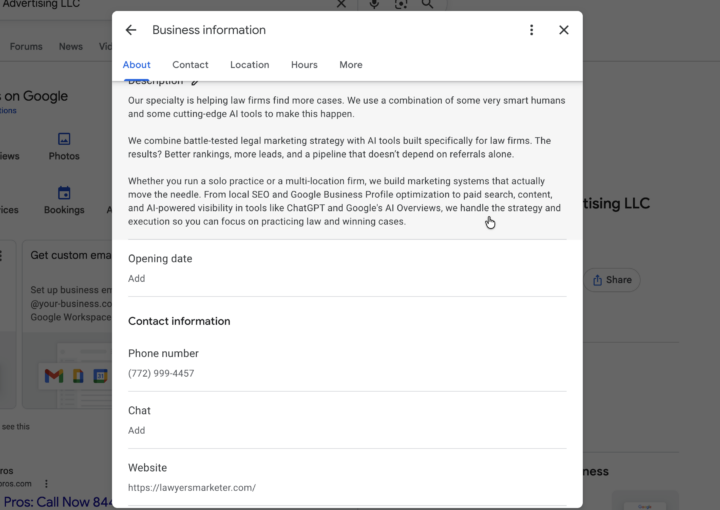Image resolution: width=720 pixels, height=510 pixels.
Task: Open three-dot menu beside the ad result
Action: click(x=46, y=484)
